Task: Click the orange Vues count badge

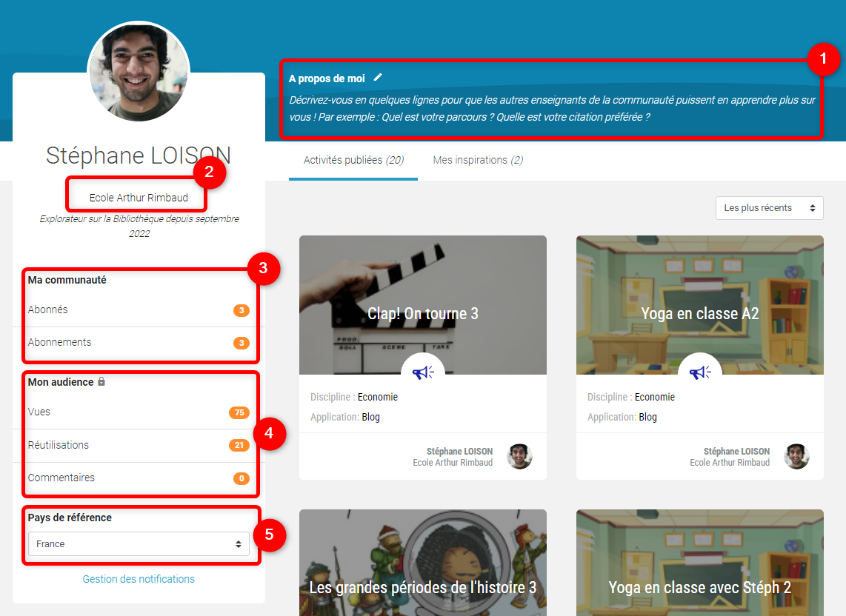Action: (239, 412)
